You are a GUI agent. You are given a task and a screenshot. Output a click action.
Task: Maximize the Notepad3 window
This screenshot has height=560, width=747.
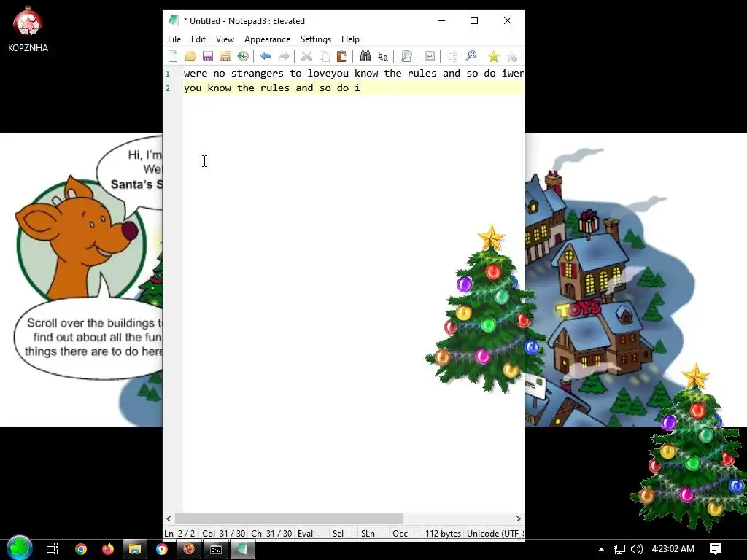[x=474, y=20]
